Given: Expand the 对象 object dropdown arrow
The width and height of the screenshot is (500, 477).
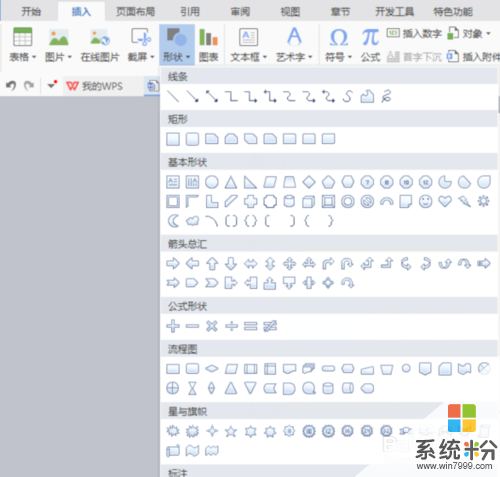Looking at the screenshot, I should 489,33.
